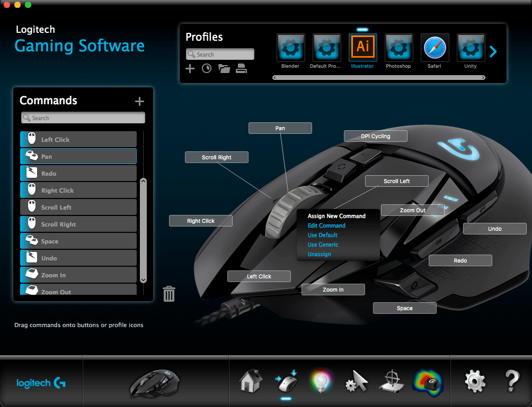Scan for new games using the folder icon

tap(224, 68)
